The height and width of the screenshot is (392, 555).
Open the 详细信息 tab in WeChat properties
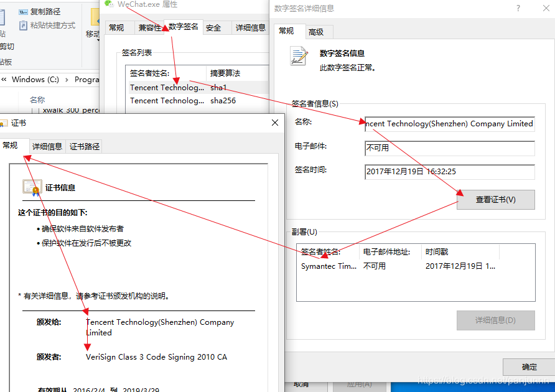pos(251,27)
